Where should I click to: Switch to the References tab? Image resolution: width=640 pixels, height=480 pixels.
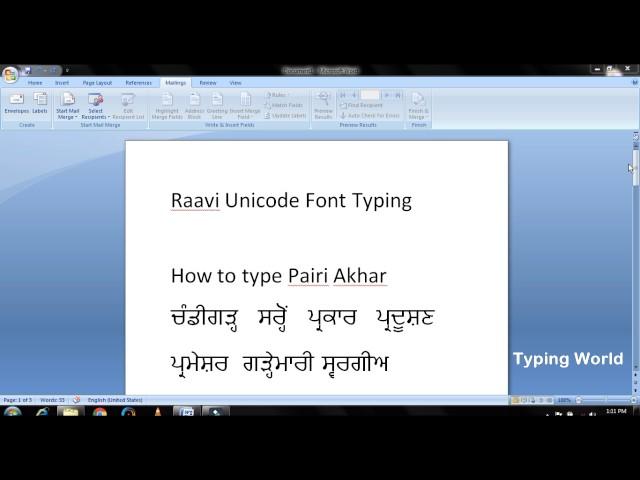[138, 83]
